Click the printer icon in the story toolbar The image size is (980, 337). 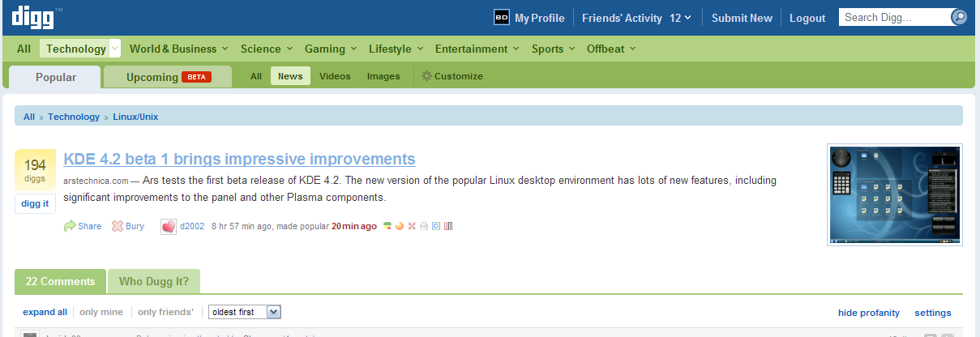423,226
